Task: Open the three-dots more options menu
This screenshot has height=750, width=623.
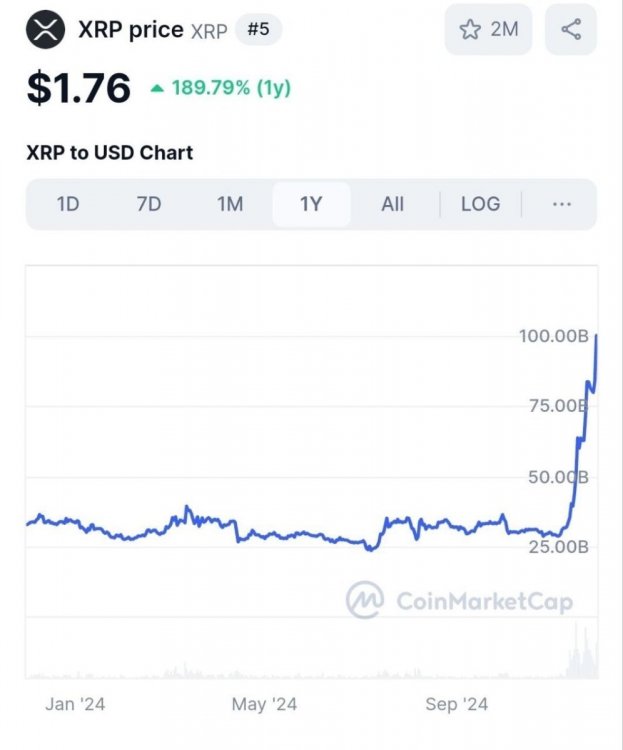Action: [561, 204]
